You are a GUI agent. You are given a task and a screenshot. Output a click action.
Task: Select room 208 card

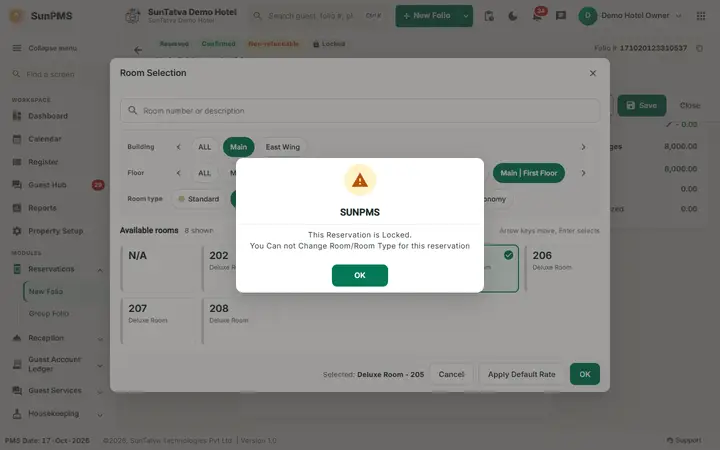coord(239,321)
